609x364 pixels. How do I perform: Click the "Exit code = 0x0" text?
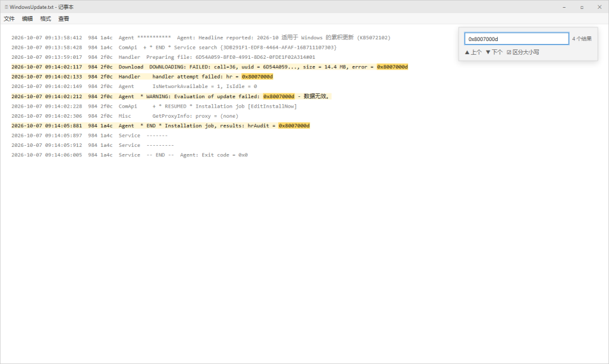(x=223, y=155)
